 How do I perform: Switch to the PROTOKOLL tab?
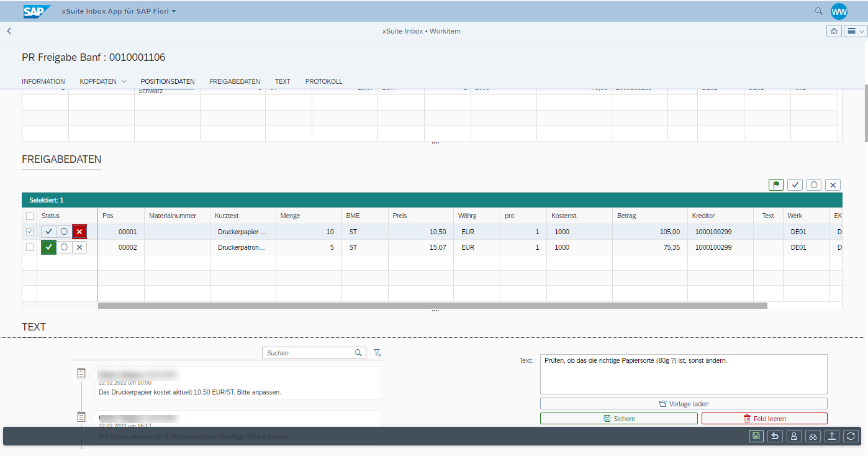[323, 81]
